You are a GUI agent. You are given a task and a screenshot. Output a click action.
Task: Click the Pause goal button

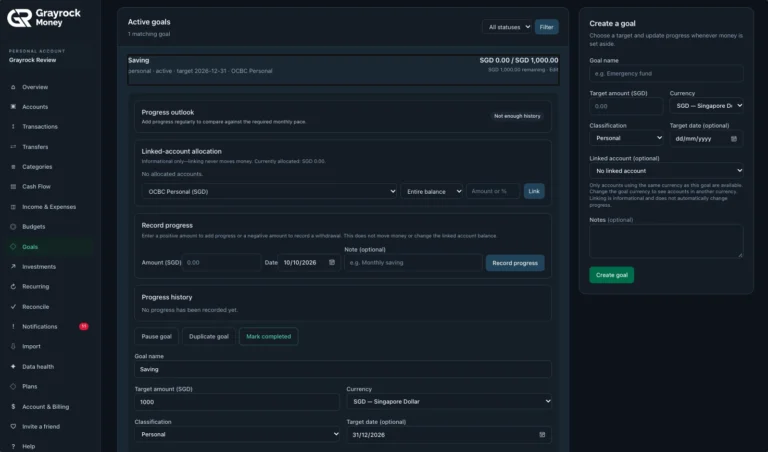coord(156,336)
